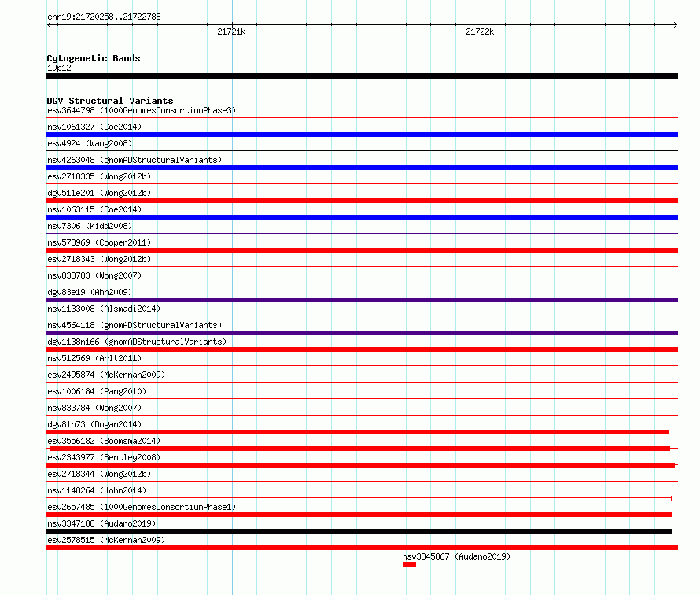Select the purple dgv83e19 (Ahn2009) bar
700x595 pixels.
(x=362, y=300)
